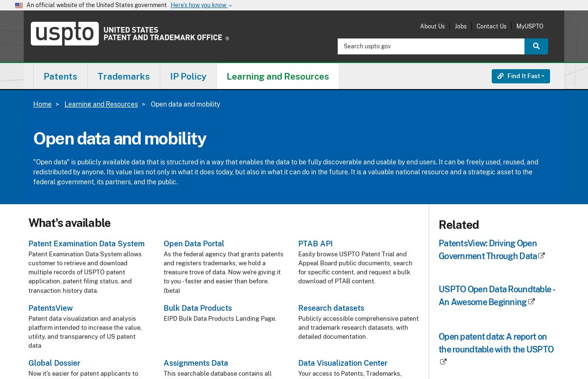The width and height of the screenshot is (588, 379).
Task: Open Contact Us link
Action: 491,27
